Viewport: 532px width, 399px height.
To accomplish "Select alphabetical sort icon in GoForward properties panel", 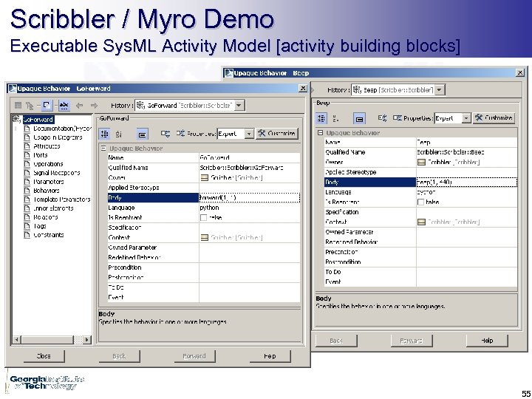I will (118, 134).
